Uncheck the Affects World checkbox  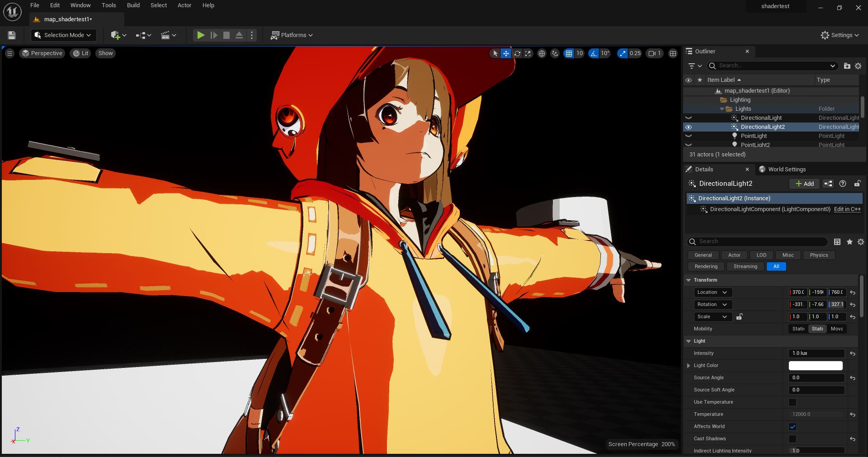793,427
